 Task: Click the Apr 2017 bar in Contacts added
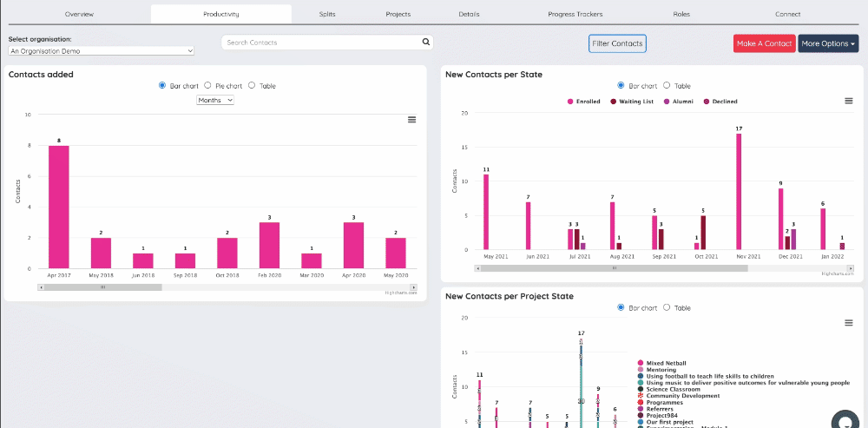click(59, 207)
